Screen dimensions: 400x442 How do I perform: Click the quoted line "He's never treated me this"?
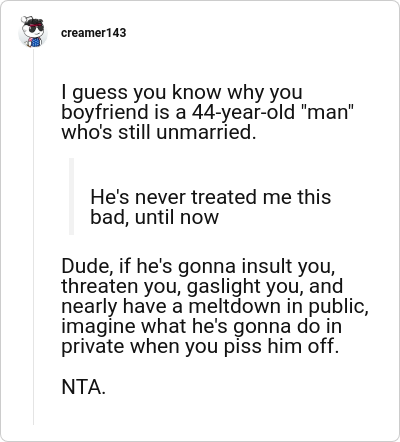pyautogui.click(x=211, y=197)
